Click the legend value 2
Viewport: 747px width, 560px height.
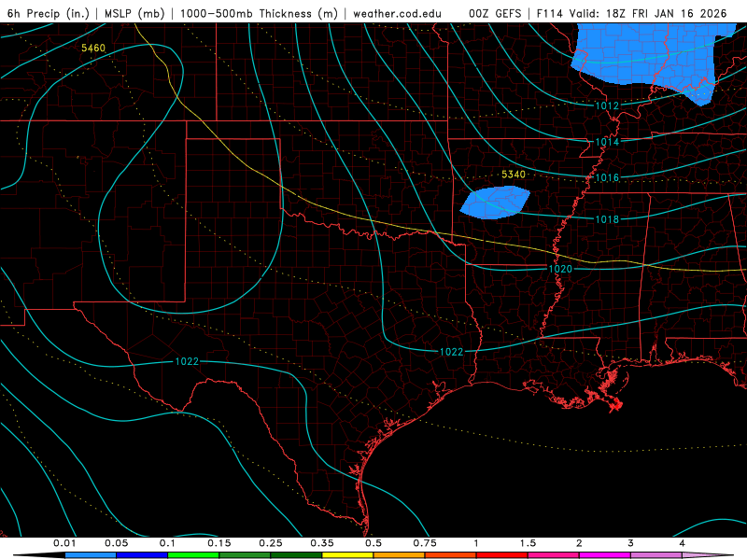(x=579, y=543)
